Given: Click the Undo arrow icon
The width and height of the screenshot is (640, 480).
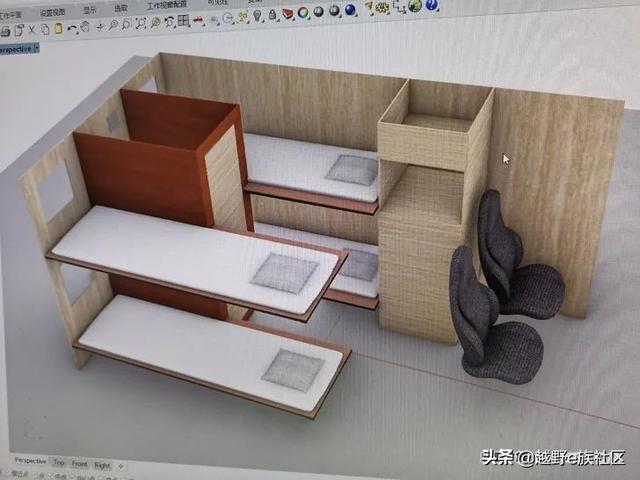Looking at the screenshot, I should (x=72, y=28).
